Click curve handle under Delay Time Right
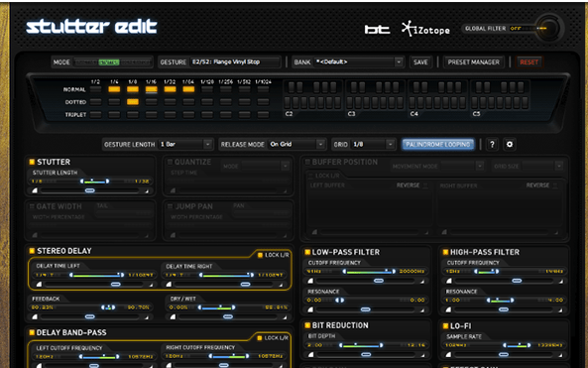Image resolution: width=588 pixels, height=368 pixels. coord(245,285)
